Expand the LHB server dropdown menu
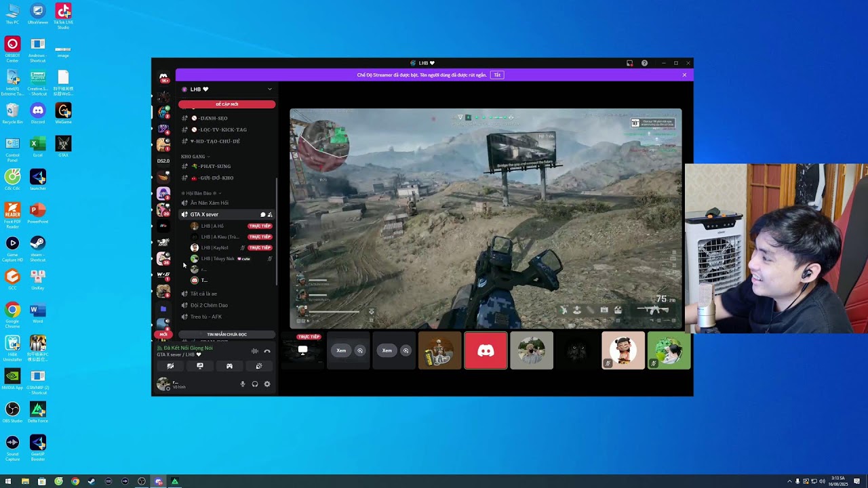The width and height of the screenshot is (868, 488). (269, 89)
